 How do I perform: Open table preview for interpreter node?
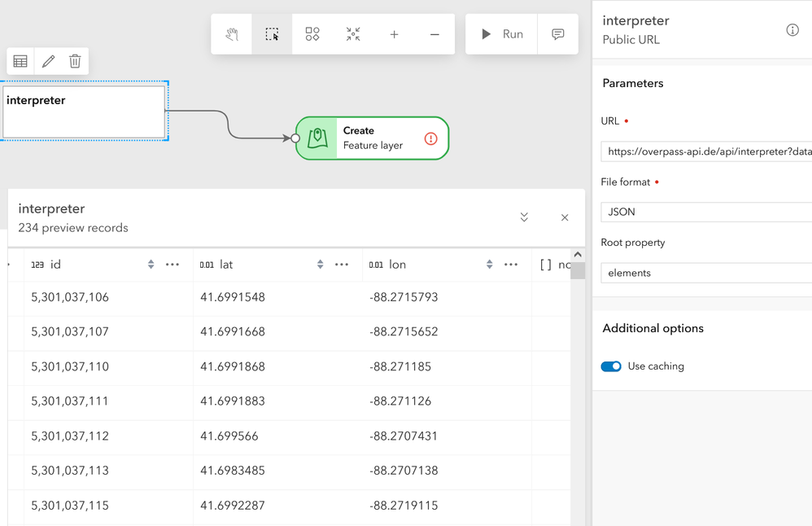pyautogui.click(x=20, y=61)
